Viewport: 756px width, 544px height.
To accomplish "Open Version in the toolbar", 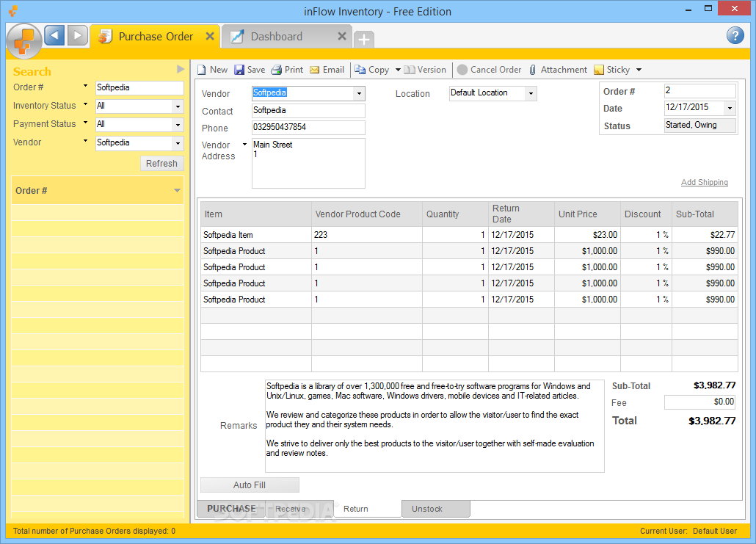I will click(425, 70).
